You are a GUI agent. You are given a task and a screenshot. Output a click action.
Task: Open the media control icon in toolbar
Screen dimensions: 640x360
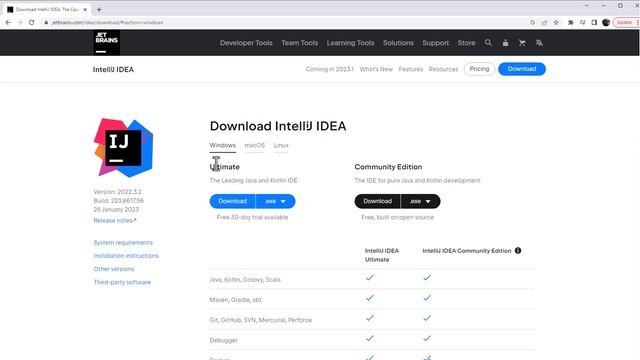[x=582, y=22]
